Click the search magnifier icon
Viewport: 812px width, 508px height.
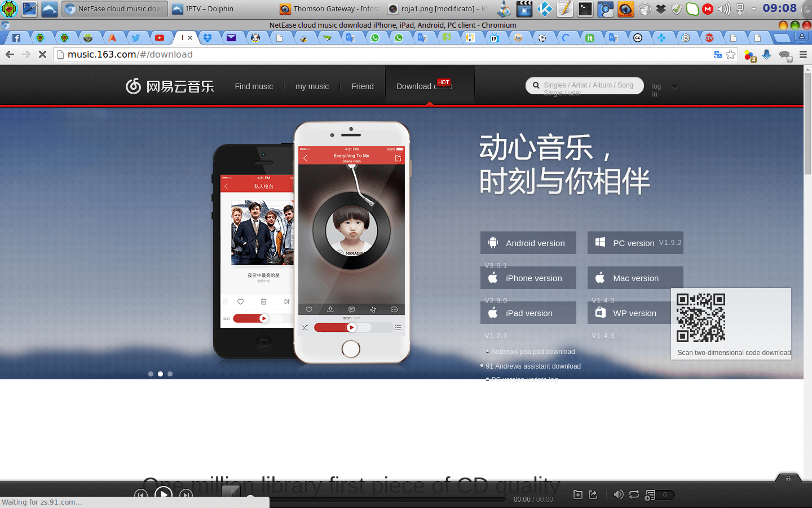(x=536, y=85)
